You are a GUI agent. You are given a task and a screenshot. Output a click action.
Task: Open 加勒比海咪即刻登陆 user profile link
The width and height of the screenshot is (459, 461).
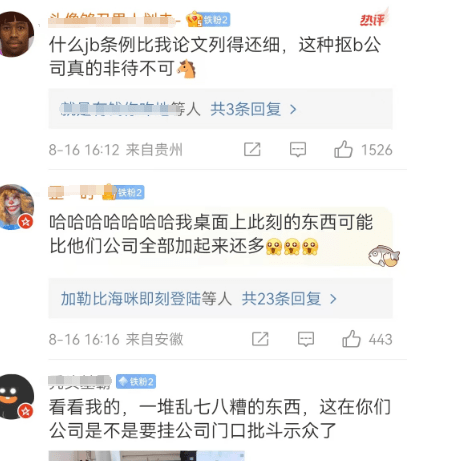tap(131, 298)
